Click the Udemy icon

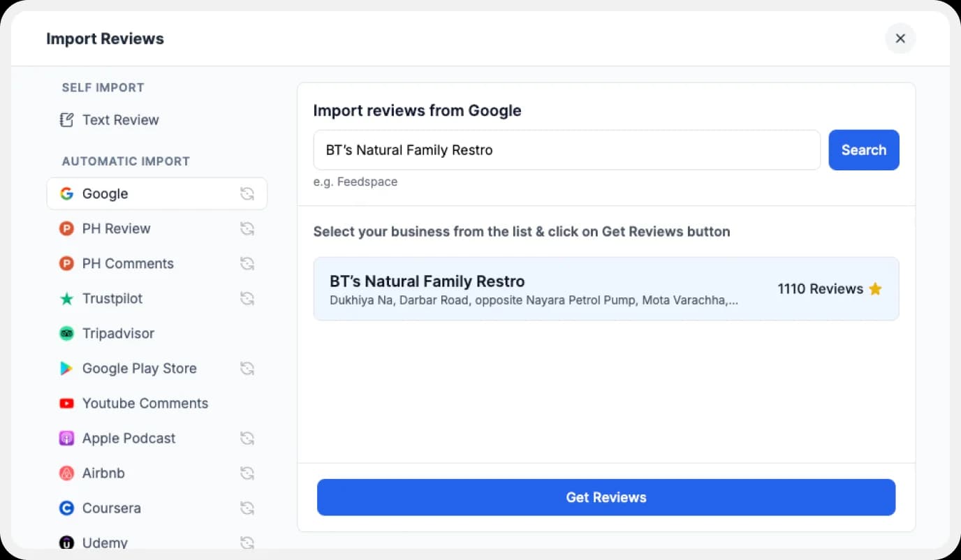point(66,543)
